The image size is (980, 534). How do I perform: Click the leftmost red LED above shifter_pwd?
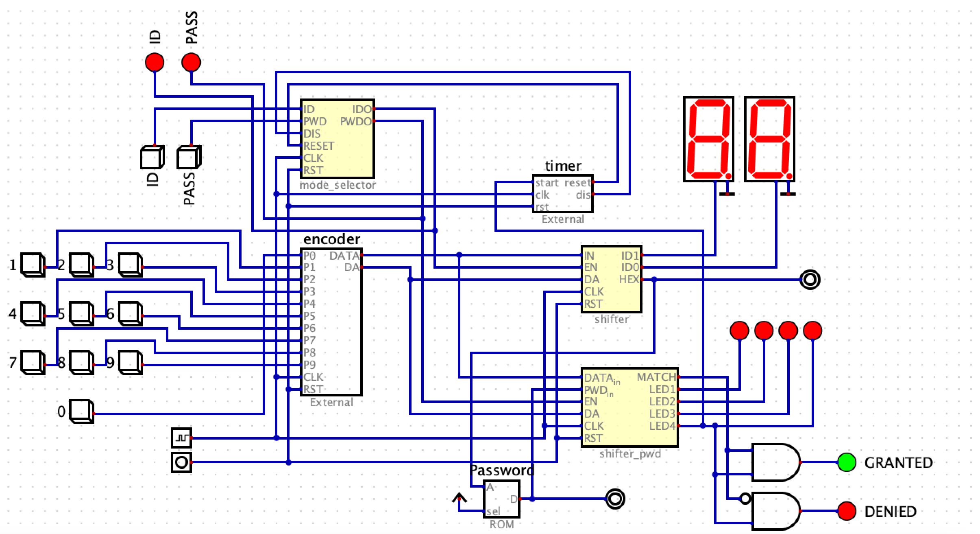(x=739, y=330)
